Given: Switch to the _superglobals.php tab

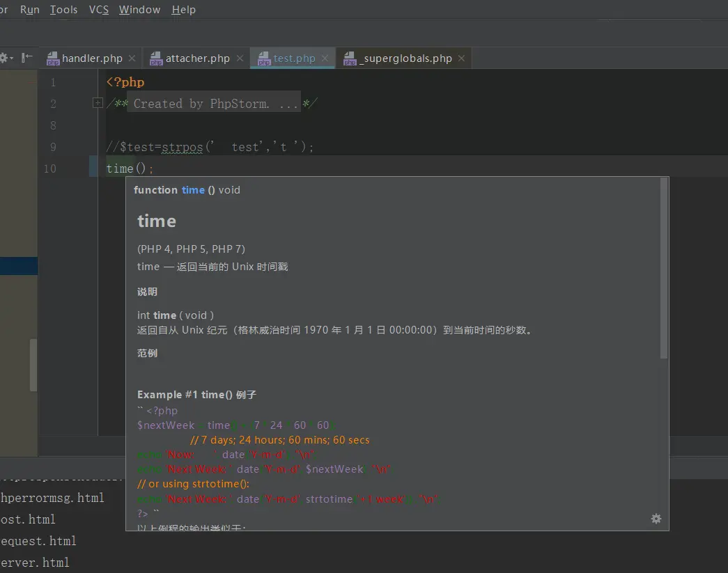Looking at the screenshot, I should [405, 58].
